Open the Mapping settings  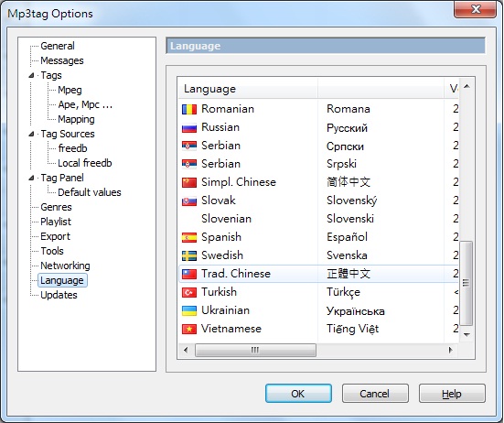coord(76,119)
